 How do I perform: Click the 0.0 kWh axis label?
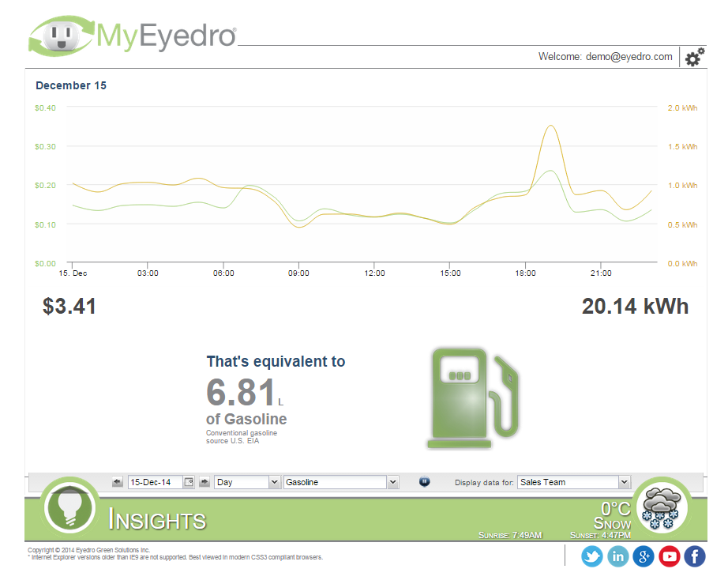point(682,264)
